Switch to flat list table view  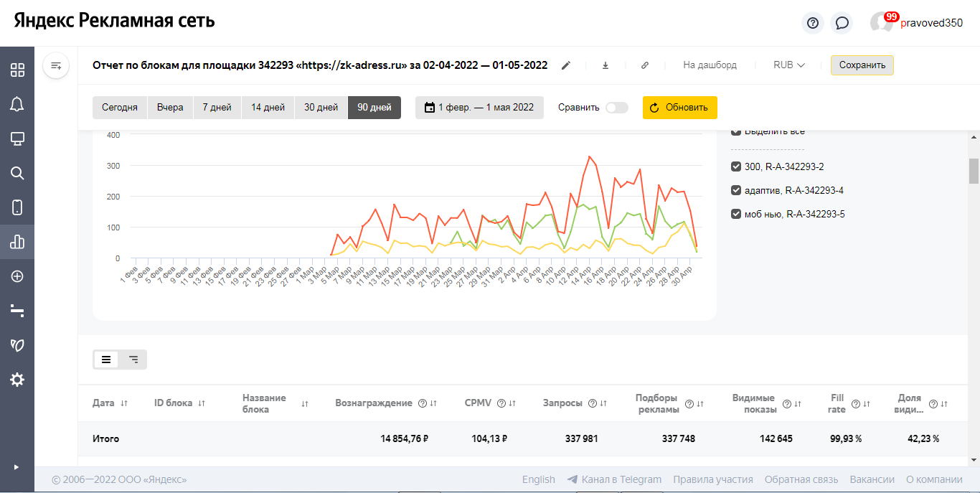[106, 360]
